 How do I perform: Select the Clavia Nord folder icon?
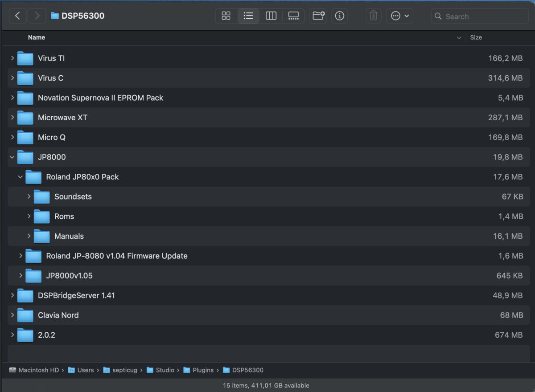[x=25, y=315]
